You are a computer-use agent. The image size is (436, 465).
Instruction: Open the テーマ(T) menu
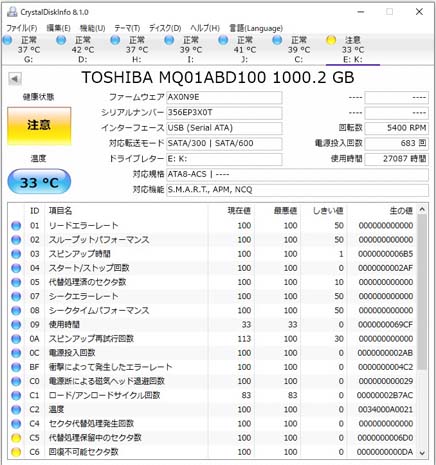127,28
